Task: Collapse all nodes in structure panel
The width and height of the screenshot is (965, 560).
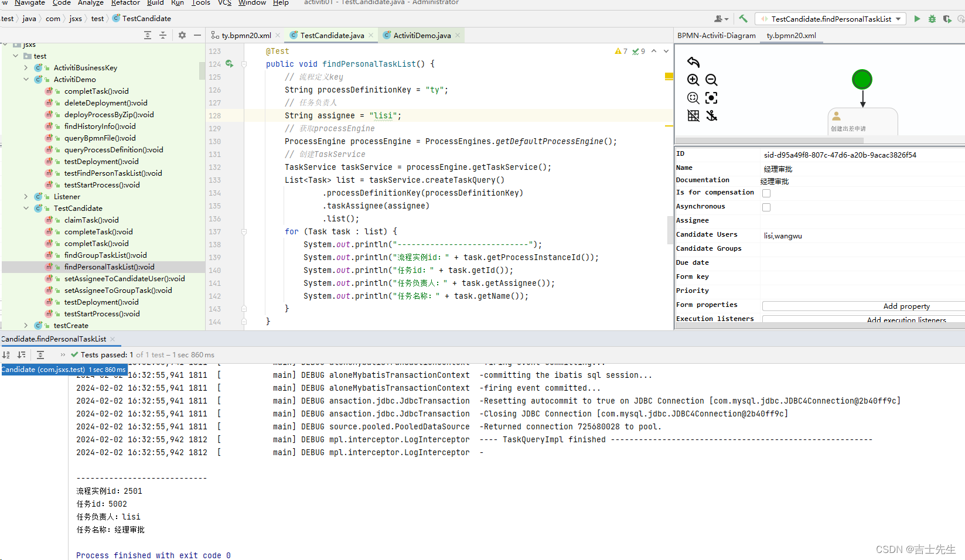Action: coord(163,35)
